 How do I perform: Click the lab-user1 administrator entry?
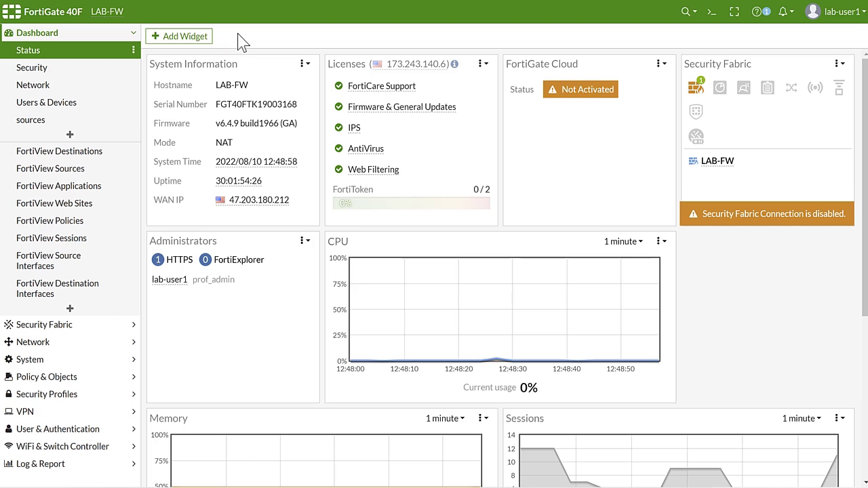pos(170,279)
